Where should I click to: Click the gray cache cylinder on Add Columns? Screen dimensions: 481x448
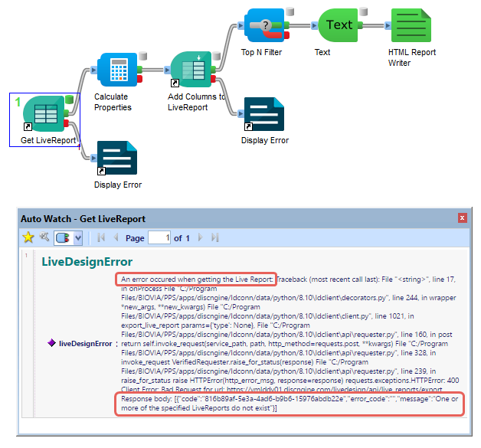click(217, 56)
